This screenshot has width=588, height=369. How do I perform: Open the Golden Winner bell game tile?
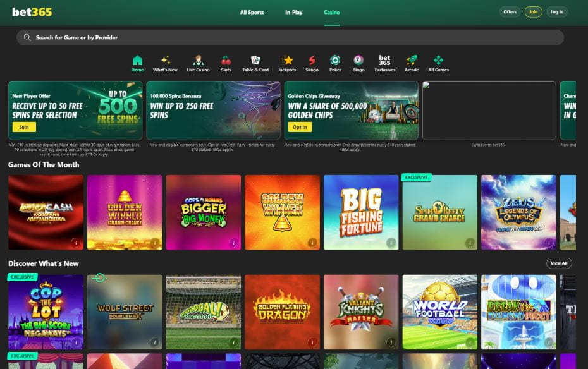282,212
